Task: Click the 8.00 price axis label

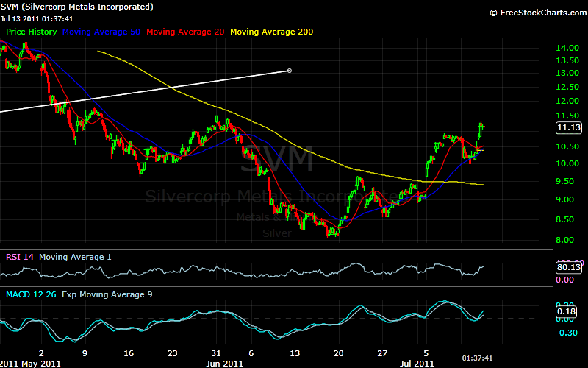Action: 564,240
